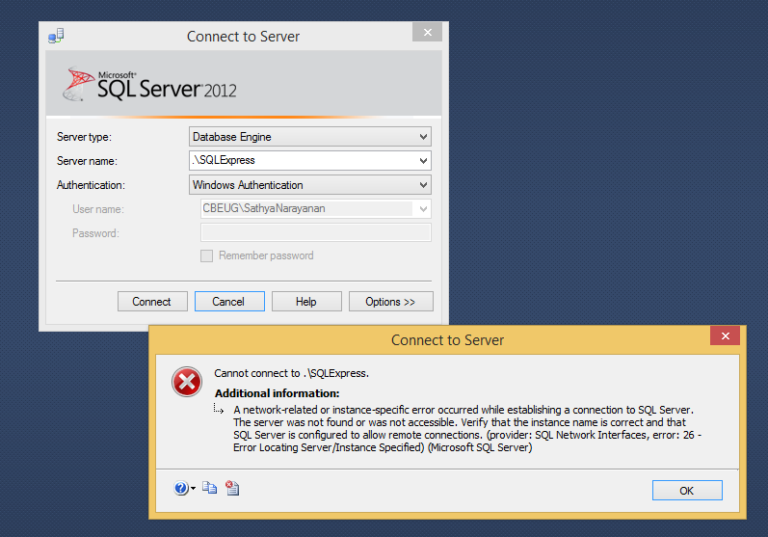Viewport: 768px width, 537px height.
Task: Show technical details icon in error dialog
Action: click(x=232, y=488)
